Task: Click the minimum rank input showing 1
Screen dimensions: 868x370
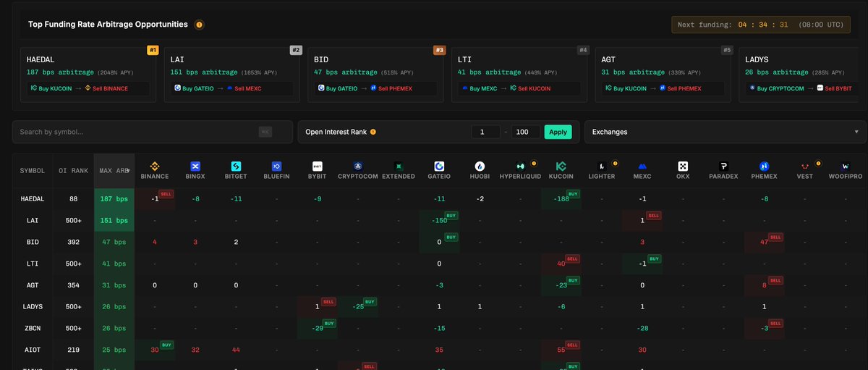Action: [485, 132]
